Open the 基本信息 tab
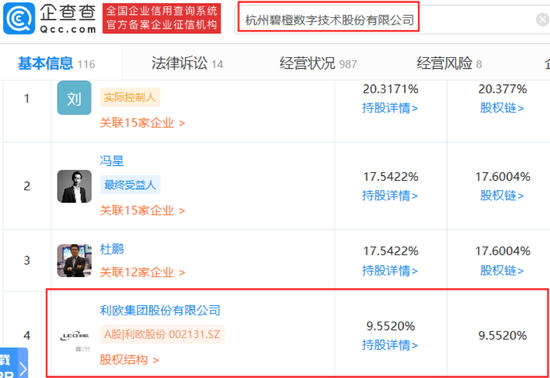 click(x=56, y=63)
